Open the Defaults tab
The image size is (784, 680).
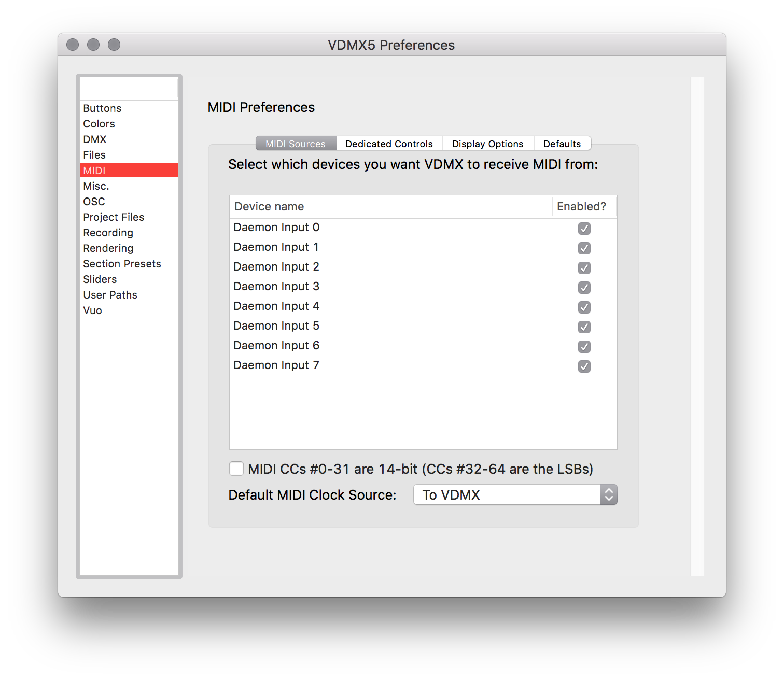click(x=562, y=144)
